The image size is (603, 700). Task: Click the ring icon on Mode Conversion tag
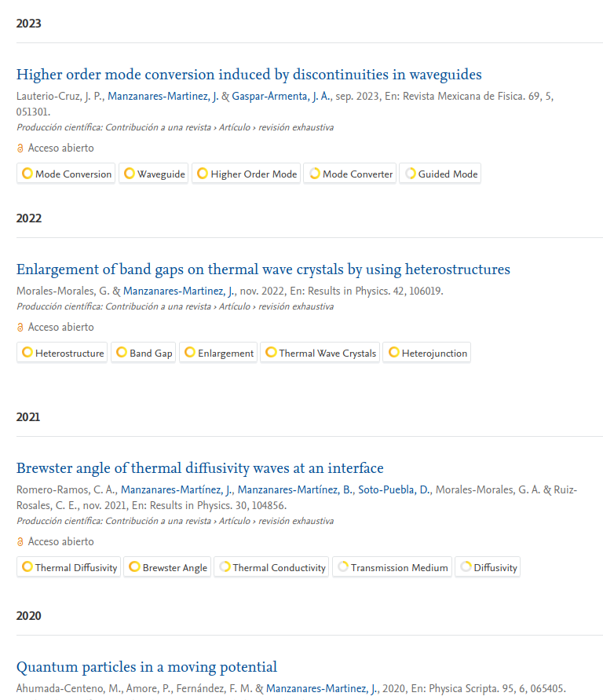tap(27, 174)
